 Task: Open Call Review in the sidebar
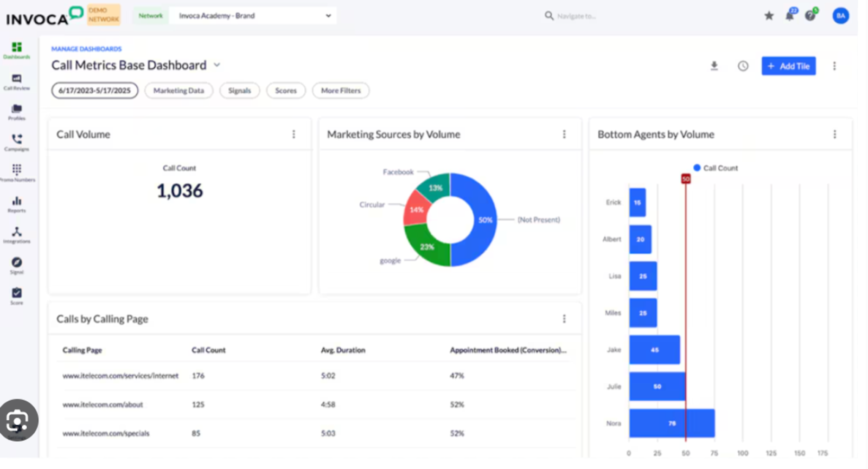(x=17, y=82)
